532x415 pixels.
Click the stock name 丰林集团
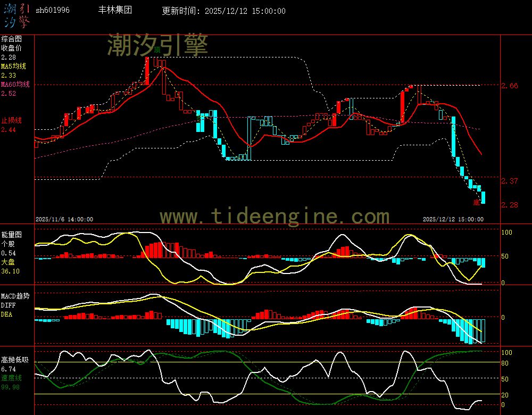pos(115,10)
